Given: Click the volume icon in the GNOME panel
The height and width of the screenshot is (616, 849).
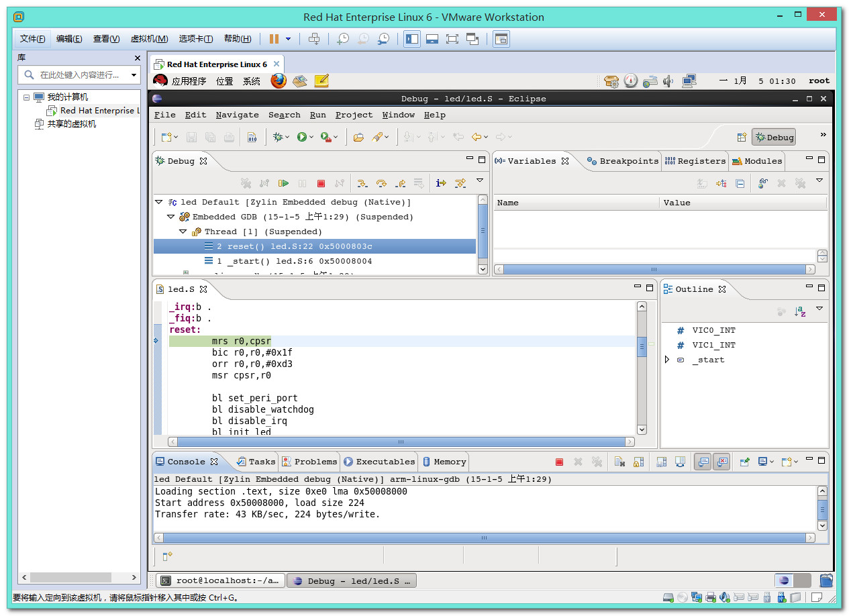Looking at the screenshot, I should 668,81.
